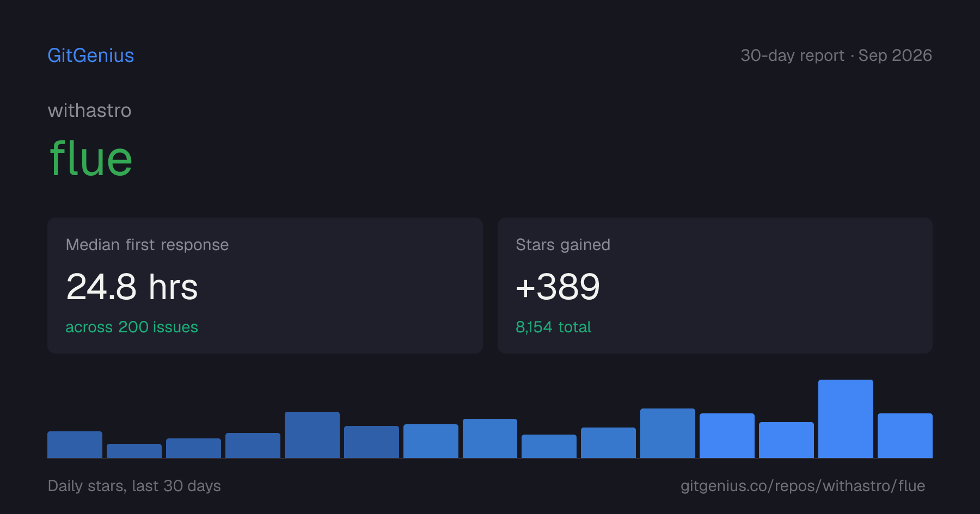Click the first bar of the daily stars chart

(75, 444)
